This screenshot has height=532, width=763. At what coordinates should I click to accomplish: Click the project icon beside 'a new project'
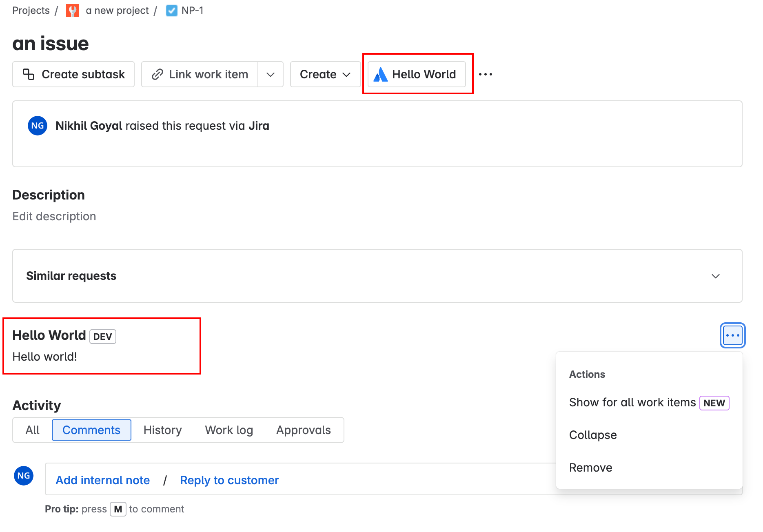tap(72, 11)
